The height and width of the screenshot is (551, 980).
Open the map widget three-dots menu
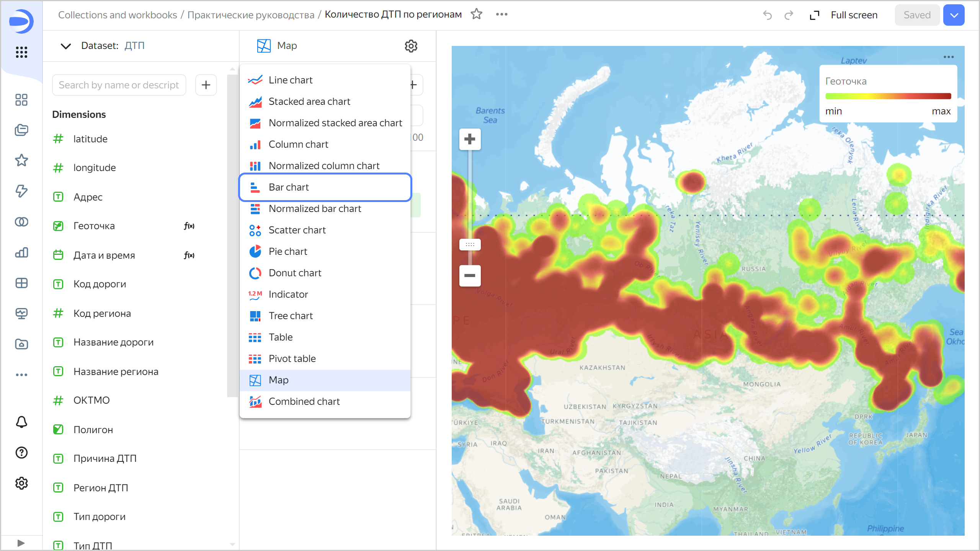point(948,57)
